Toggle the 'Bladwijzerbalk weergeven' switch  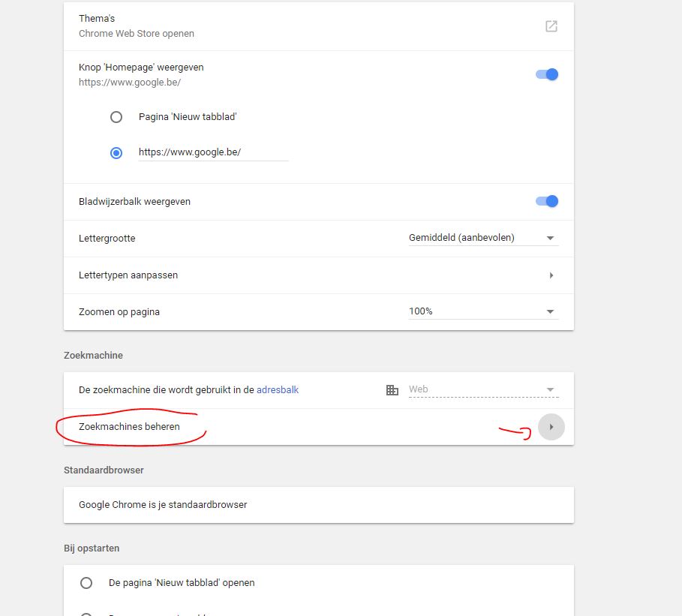547,201
